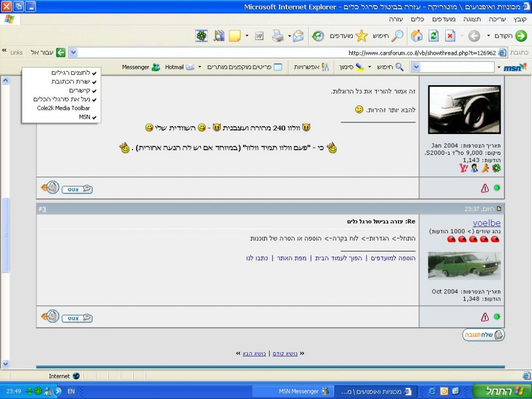Open the תצוגה (View) menu
Viewport: 532px width, 399px height.
[x=472, y=19]
